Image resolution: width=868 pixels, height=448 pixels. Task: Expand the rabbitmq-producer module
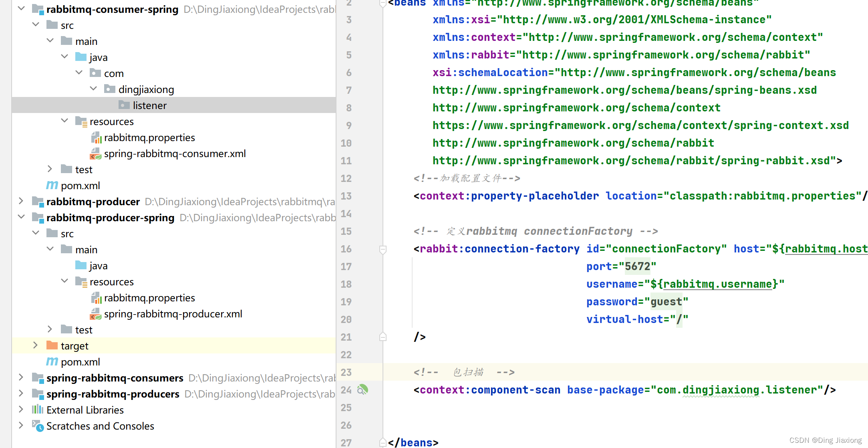click(x=21, y=201)
